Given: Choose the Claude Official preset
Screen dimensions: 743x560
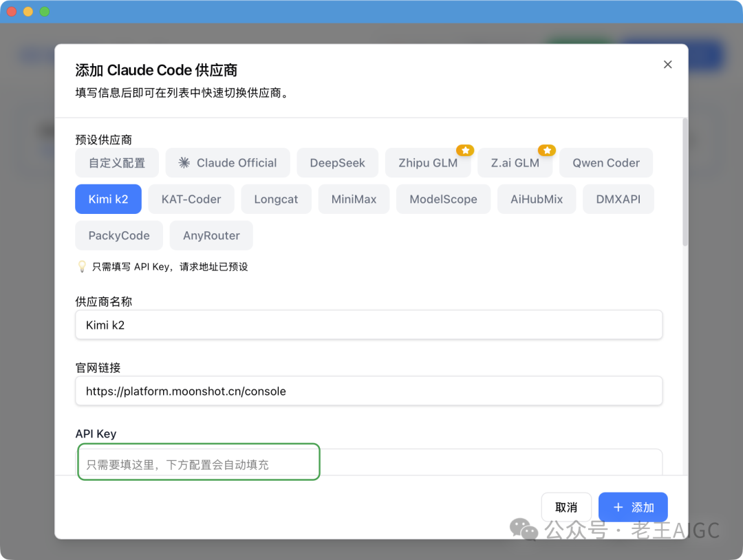Looking at the screenshot, I should click(x=228, y=163).
